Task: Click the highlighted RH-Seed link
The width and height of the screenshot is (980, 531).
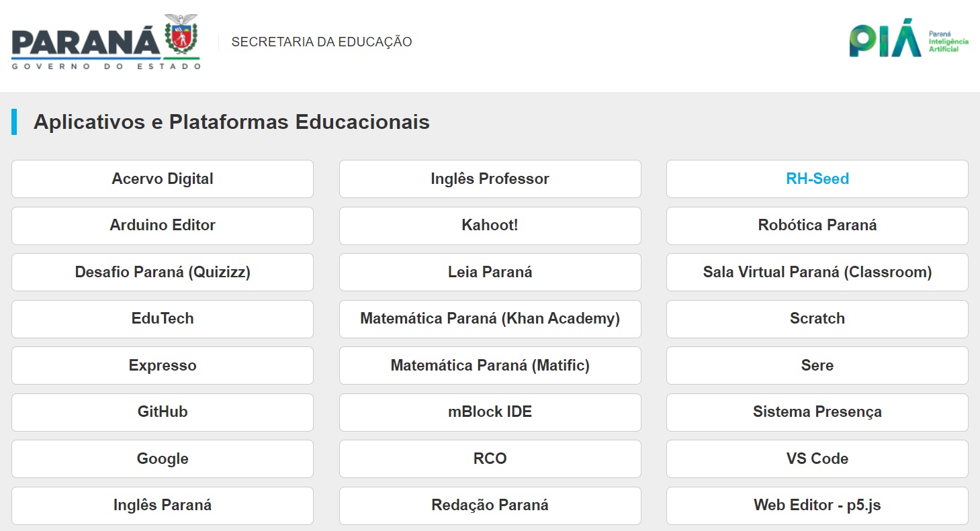Action: 817,179
